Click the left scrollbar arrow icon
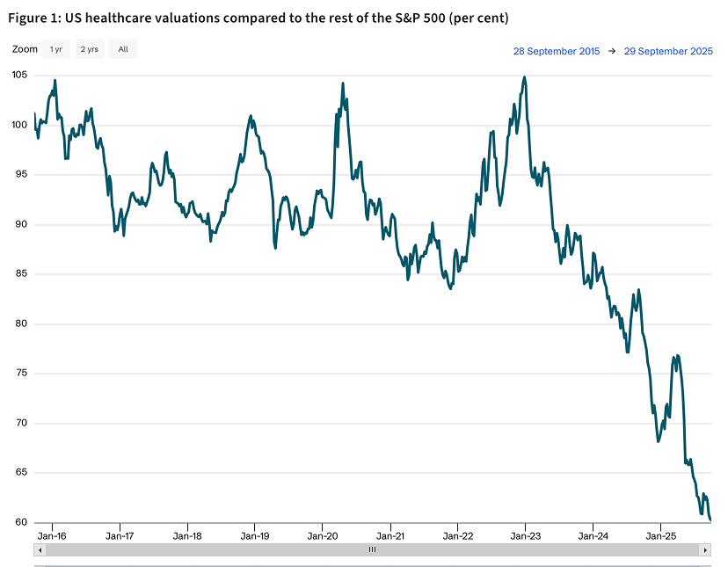The image size is (728, 567). coord(38,549)
